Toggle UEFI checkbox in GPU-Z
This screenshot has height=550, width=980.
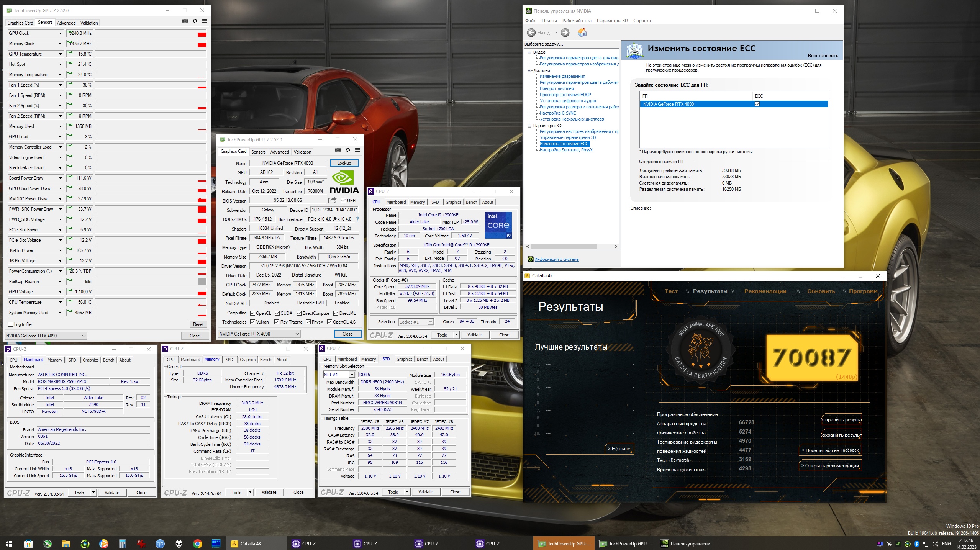click(x=343, y=201)
